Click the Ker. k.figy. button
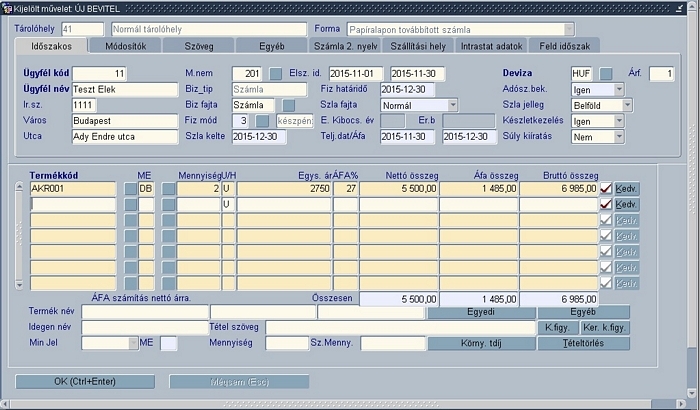This screenshot has width=700, height=410. (605, 327)
